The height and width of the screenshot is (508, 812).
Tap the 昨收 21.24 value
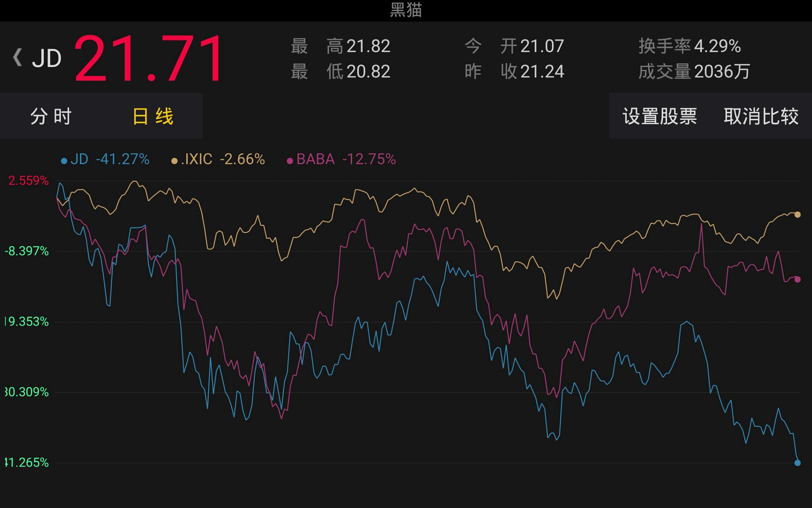coord(542,72)
